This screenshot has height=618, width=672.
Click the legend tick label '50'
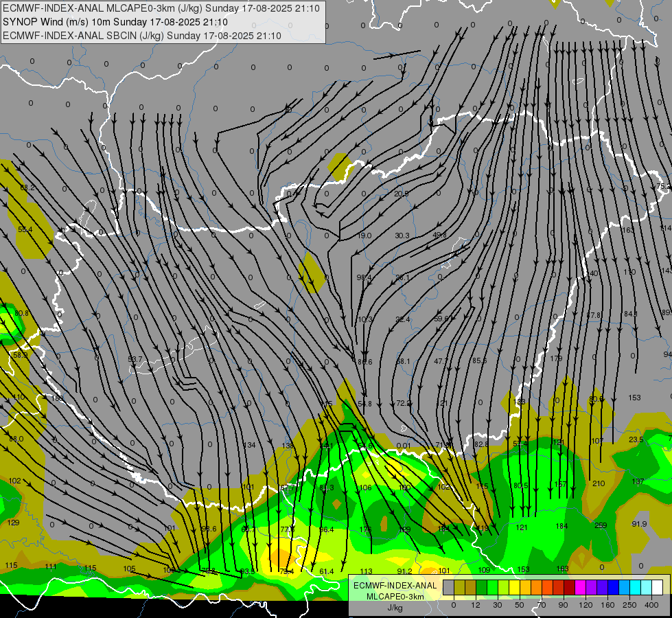(520, 605)
